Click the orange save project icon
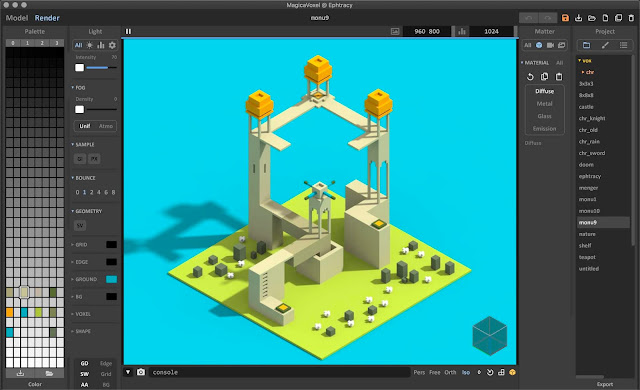 coord(565,18)
